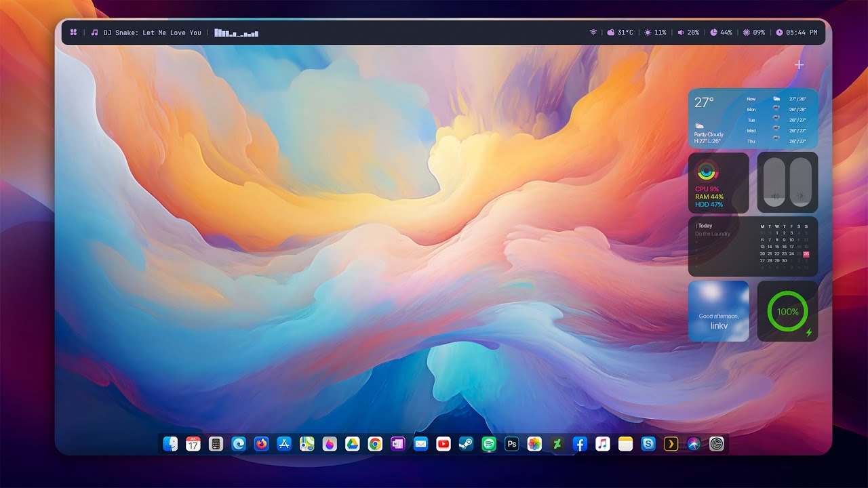The image size is (868, 488).
Task: Open OneNote from the dock
Action: point(397,444)
